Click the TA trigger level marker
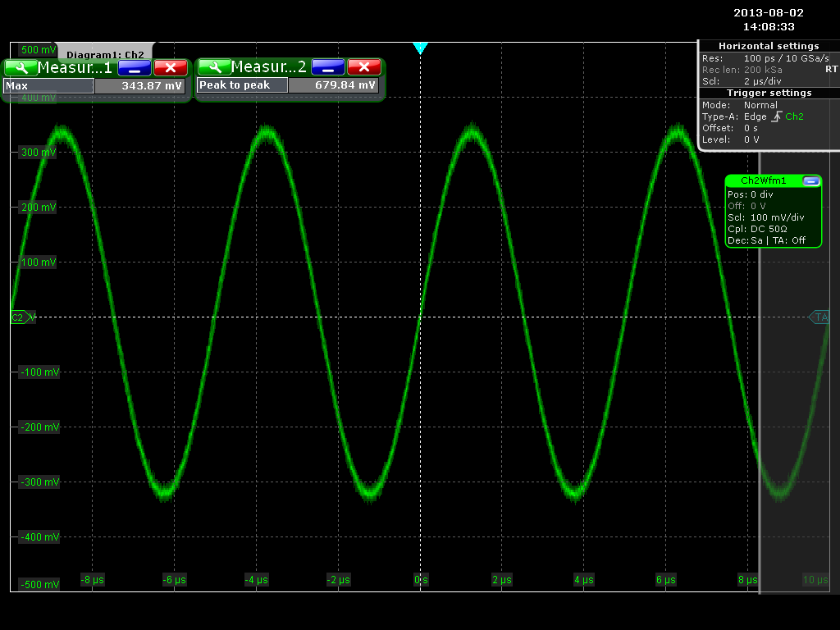Viewport: 840px width, 630px height. (x=819, y=317)
